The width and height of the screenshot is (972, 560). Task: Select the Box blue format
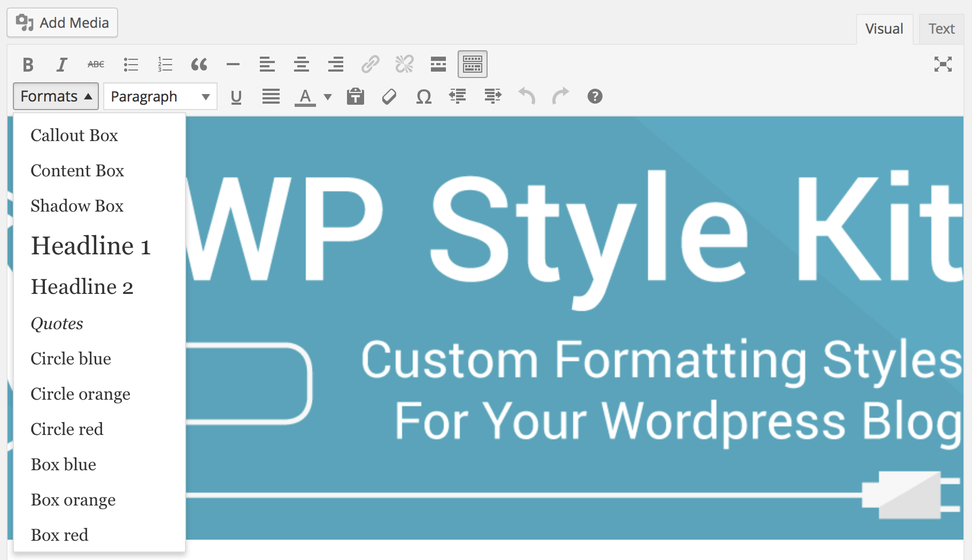99,464
